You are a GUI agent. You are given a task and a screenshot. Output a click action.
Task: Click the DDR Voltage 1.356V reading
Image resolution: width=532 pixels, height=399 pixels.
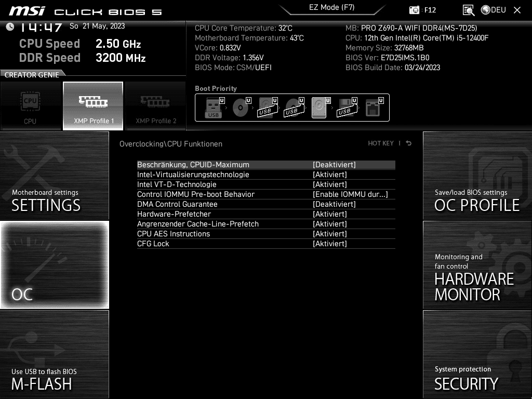(x=229, y=57)
